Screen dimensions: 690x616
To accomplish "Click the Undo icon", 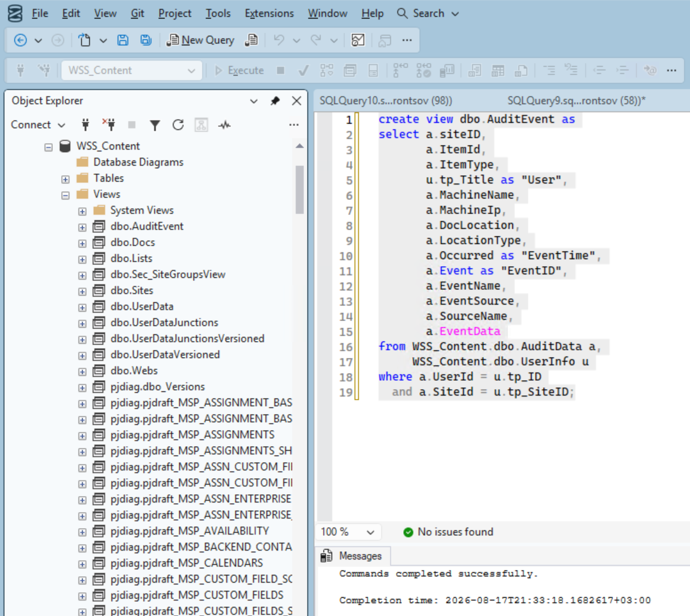I will tap(278, 40).
